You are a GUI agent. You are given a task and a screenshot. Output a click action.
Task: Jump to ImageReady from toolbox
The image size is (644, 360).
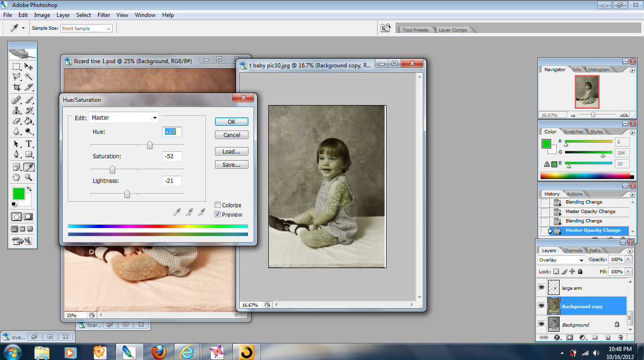pos(23,242)
